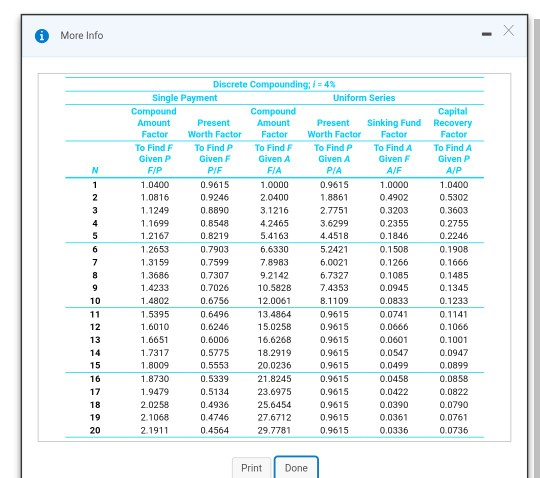This screenshot has width=540, height=478.
Task: Select value 1.2167 in row 5
Action: pos(155,236)
